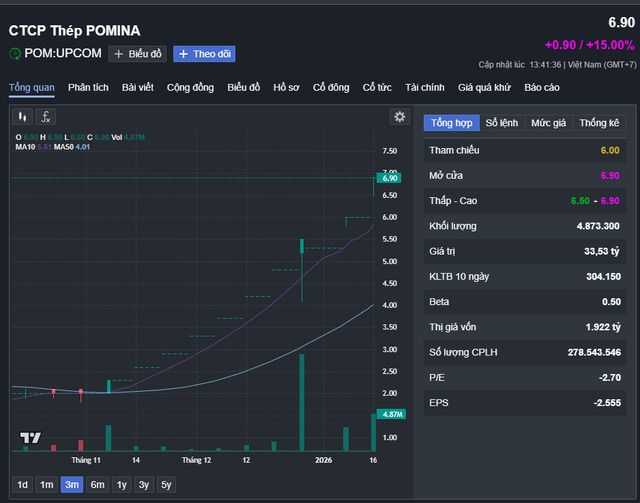Switch chart range to 1m
Screen dimensions: 640x503
(x=47, y=484)
